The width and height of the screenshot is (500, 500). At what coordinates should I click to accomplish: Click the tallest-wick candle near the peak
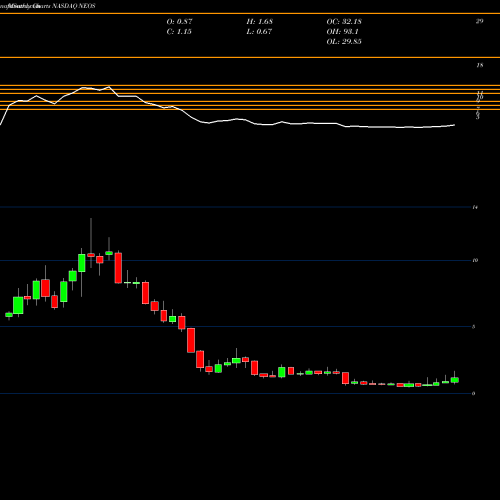coord(91,255)
